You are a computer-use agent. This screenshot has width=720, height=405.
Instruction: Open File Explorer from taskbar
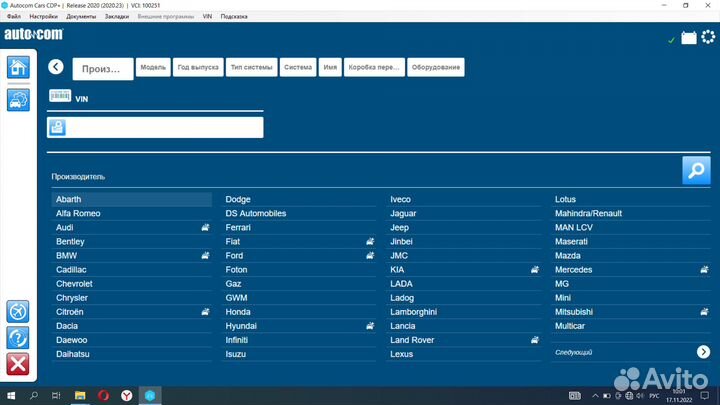tap(80, 395)
